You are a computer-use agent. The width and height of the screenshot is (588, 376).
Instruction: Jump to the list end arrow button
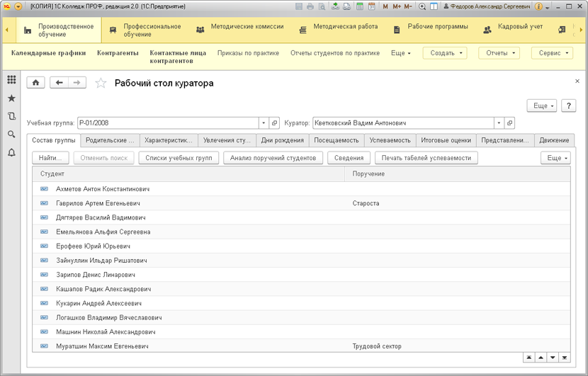pos(565,358)
